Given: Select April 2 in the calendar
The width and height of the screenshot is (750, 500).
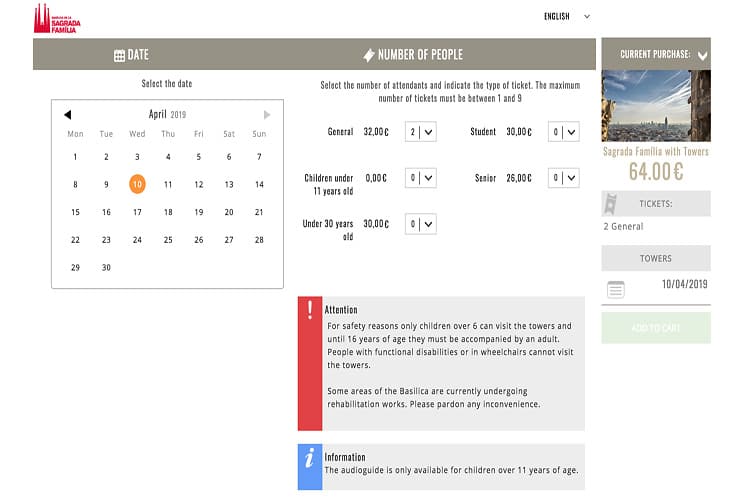Looking at the screenshot, I should [x=106, y=157].
